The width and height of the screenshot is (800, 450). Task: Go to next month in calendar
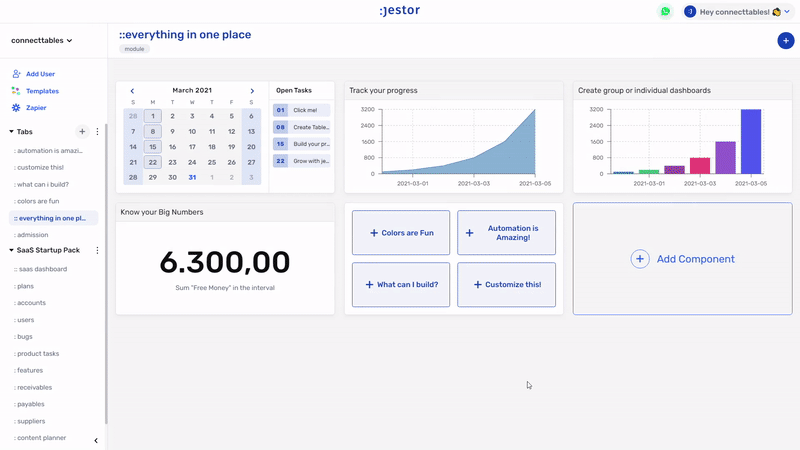coord(252,91)
